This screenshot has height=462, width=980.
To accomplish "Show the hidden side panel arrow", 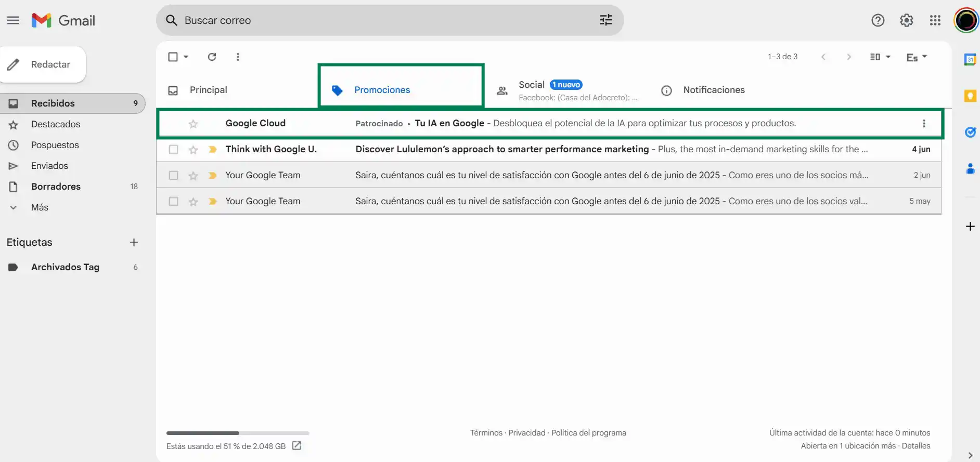I will [970, 455].
